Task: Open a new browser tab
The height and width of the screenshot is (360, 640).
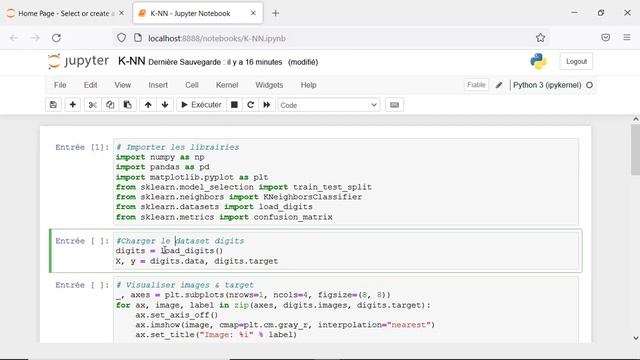Action: pos(276,13)
